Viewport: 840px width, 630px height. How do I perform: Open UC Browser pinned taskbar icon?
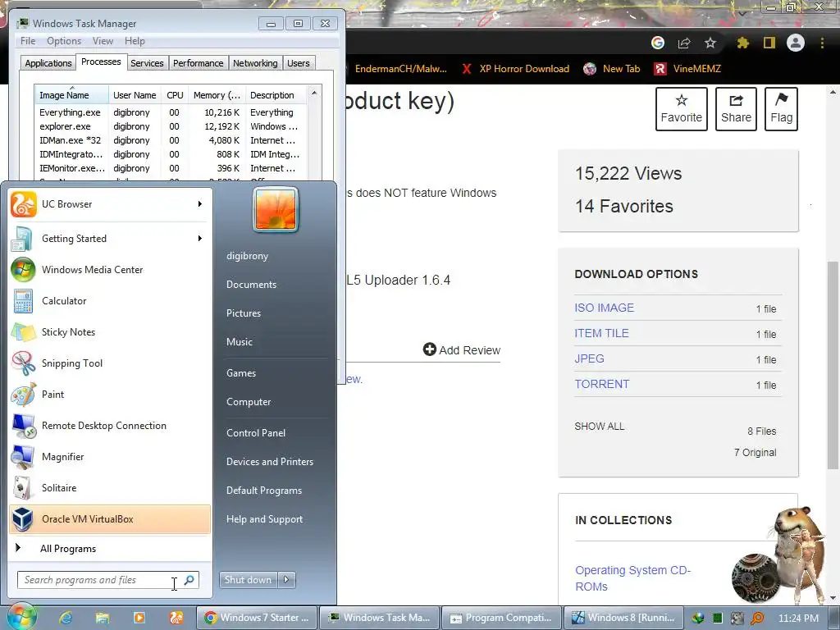[x=176, y=618]
